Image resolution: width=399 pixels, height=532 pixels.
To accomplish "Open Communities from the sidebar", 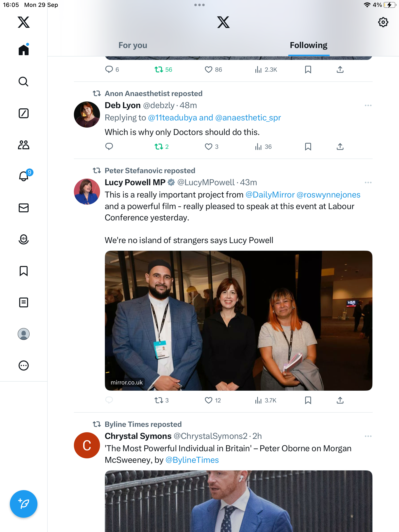I will (24, 145).
